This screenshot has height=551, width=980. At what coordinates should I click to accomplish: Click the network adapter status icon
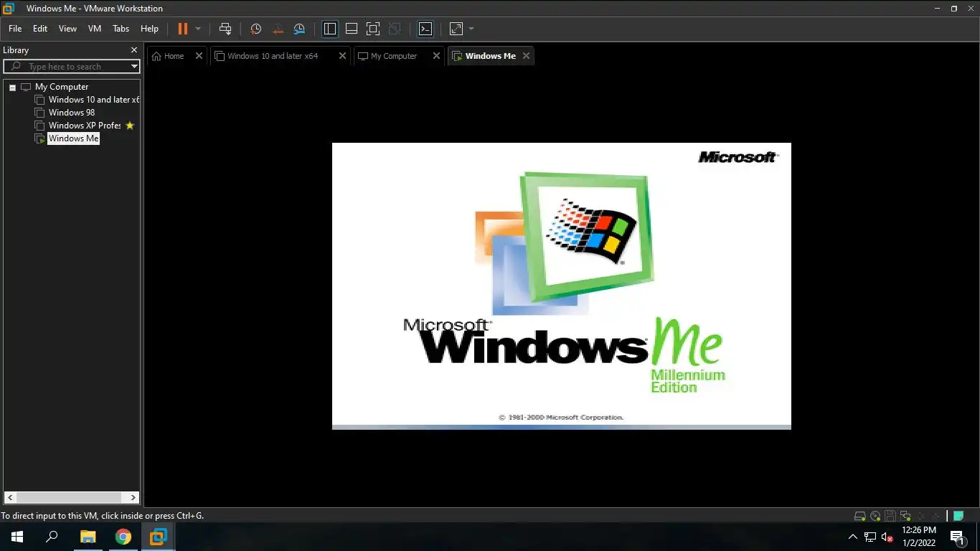[x=905, y=516]
